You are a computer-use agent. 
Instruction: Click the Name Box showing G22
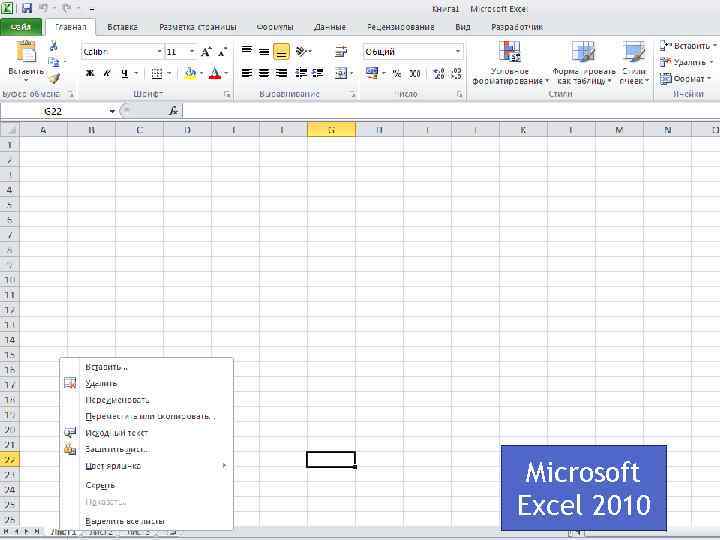point(53,111)
